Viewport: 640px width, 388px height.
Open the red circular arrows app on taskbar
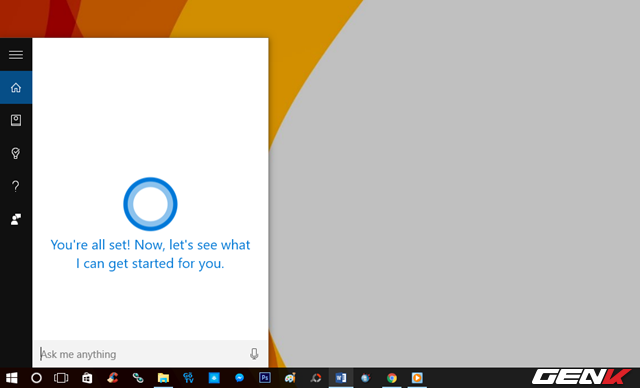[x=316, y=378]
